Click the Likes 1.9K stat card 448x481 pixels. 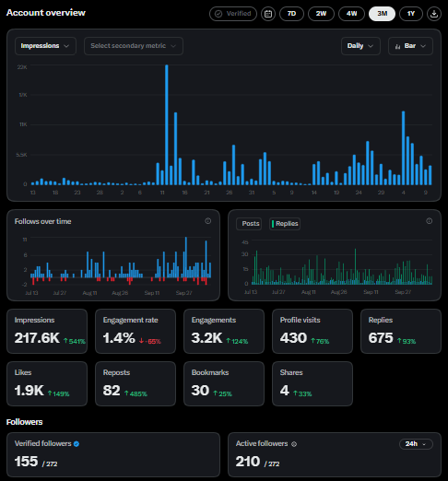click(47, 383)
